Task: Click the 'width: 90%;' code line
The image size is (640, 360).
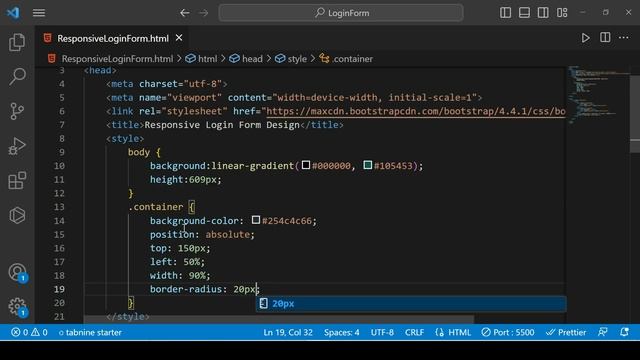Action: [x=180, y=276]
